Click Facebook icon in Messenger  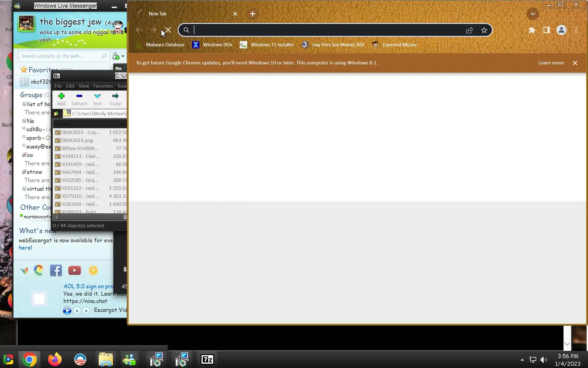(56, 270)
